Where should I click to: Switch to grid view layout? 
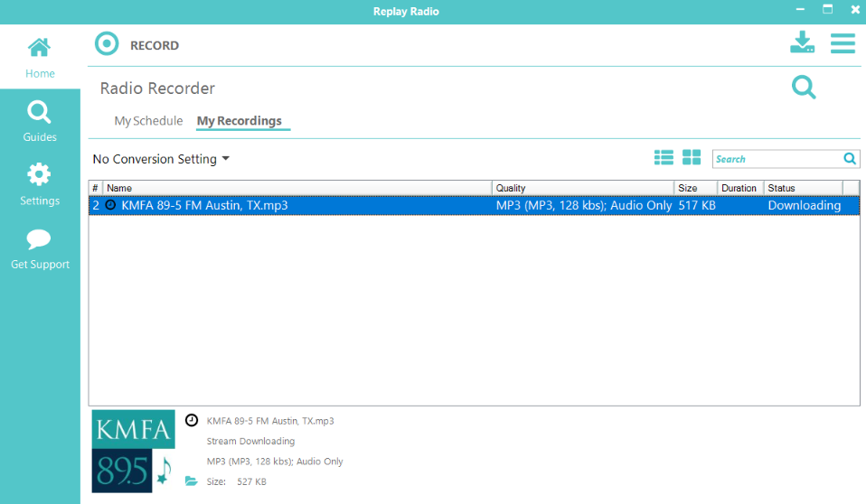pos(692,158)
